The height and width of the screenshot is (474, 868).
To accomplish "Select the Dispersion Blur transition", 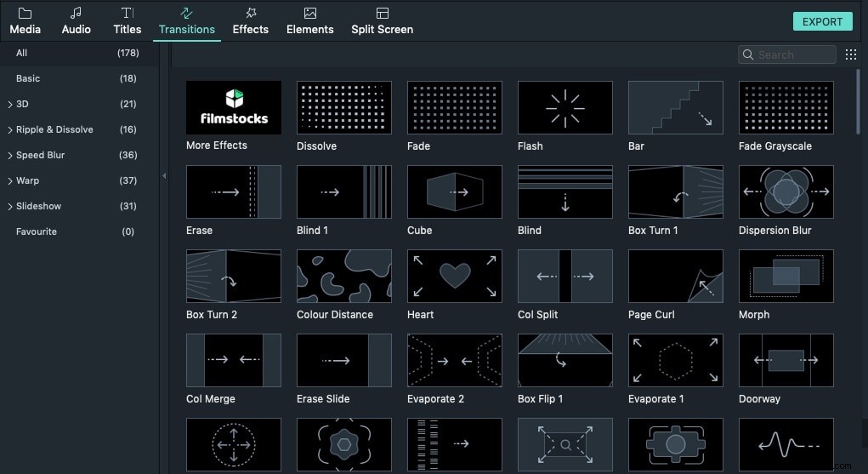I will tap(786, 191).
